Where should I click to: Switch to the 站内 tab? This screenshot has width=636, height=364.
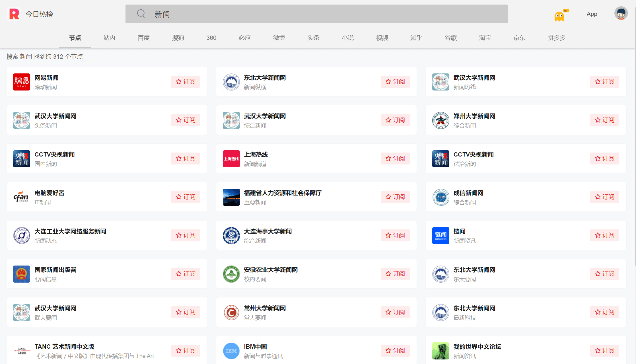[109, 38]
